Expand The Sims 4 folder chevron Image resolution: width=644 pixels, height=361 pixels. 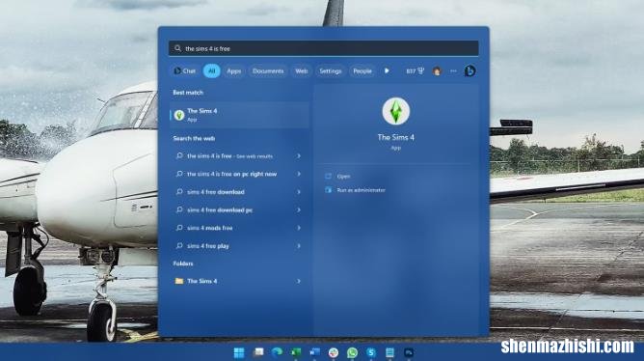(x=299, y=281)
